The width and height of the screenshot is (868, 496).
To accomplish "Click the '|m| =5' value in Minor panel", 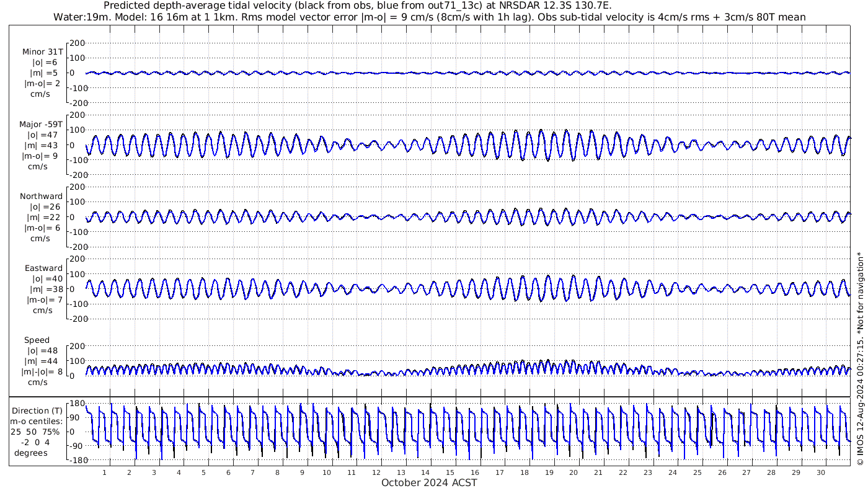I will coord(45,73).
